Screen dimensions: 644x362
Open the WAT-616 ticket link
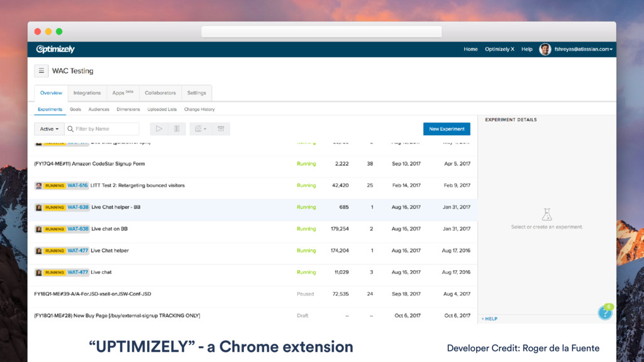click(77, 185)
